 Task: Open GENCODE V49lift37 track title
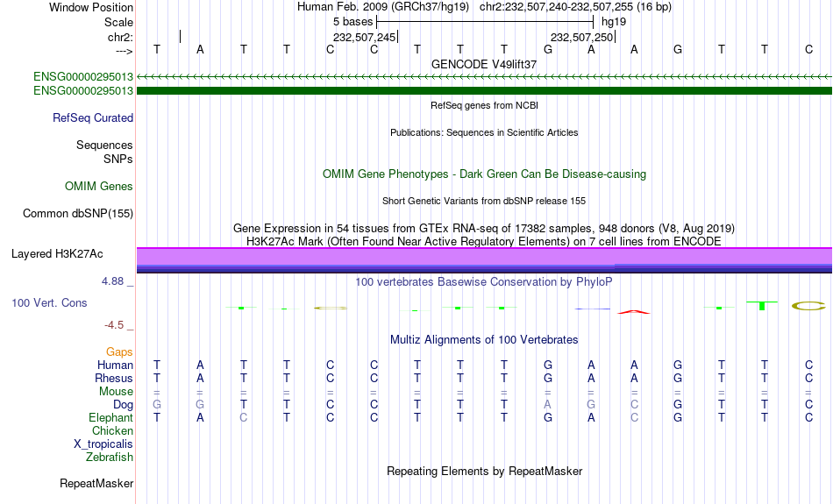pyautogui.click(x=484, y=64)
